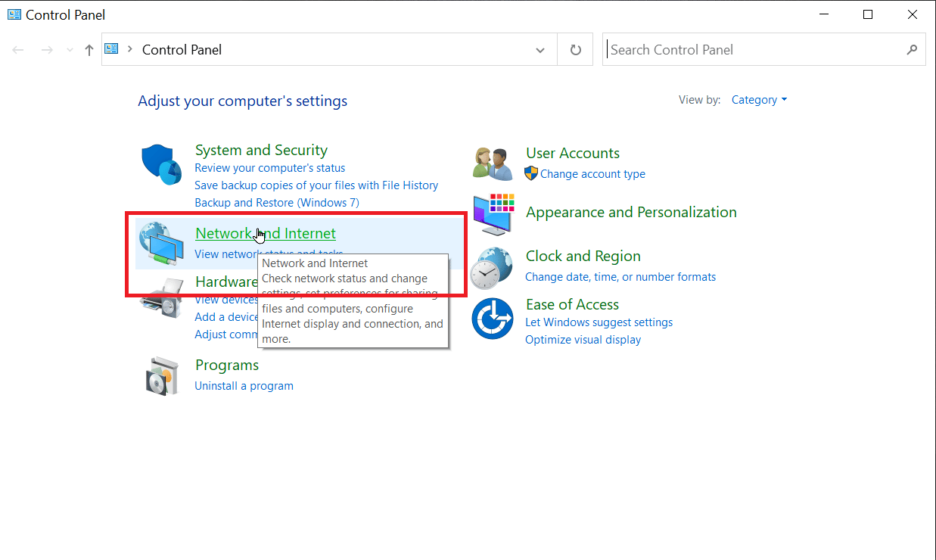This screenshot has width=936, height=560.
Task: Click the Clock and Region clock icon
Action: (493, 267)
